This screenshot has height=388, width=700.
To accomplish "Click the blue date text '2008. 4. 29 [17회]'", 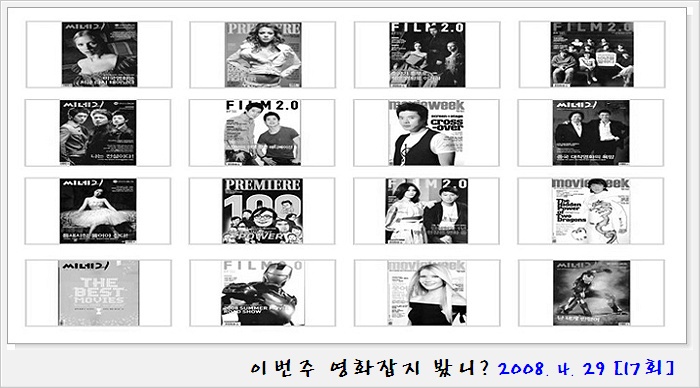I will click(x=586, y=368).
